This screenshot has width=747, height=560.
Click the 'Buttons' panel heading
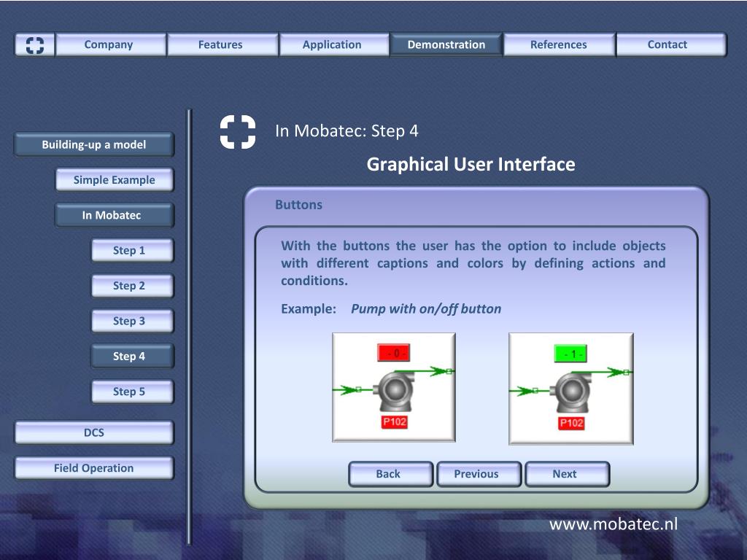pyautogui.click(x=298, y=205)
